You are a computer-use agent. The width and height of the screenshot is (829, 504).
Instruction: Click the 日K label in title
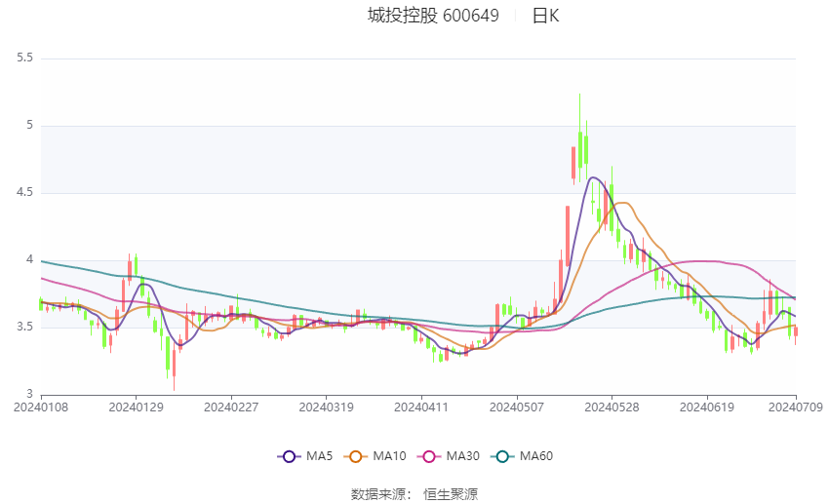point(545,16)
